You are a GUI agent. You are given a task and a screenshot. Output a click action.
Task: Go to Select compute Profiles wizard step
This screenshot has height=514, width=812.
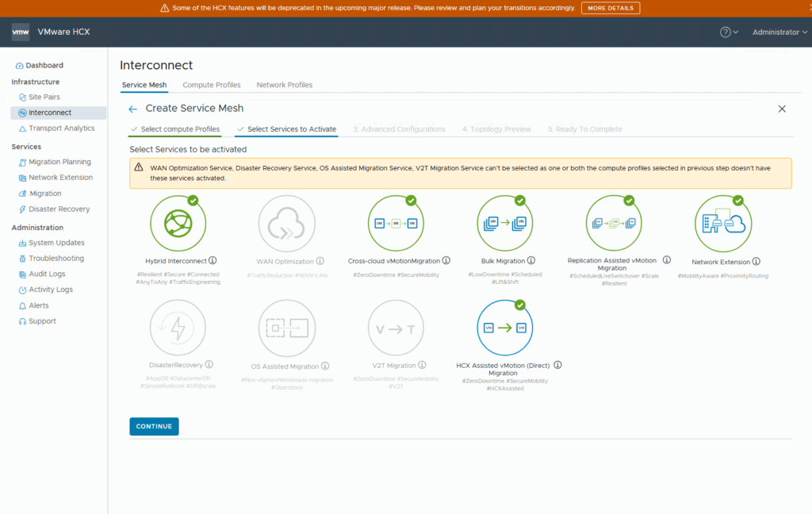coord(180,129)
